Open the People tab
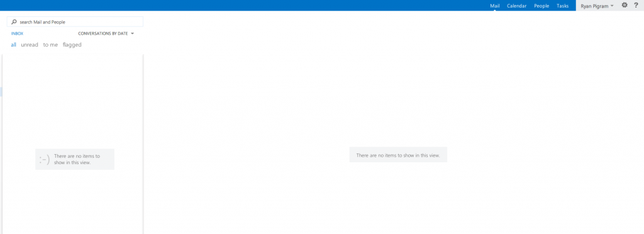Screen dimensions: 644x234 pos(541,6)
